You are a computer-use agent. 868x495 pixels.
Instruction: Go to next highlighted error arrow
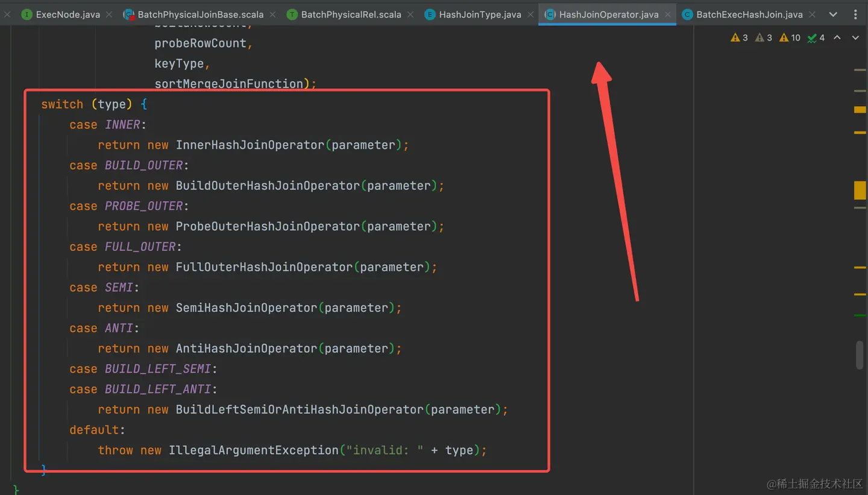click(855, 37)
